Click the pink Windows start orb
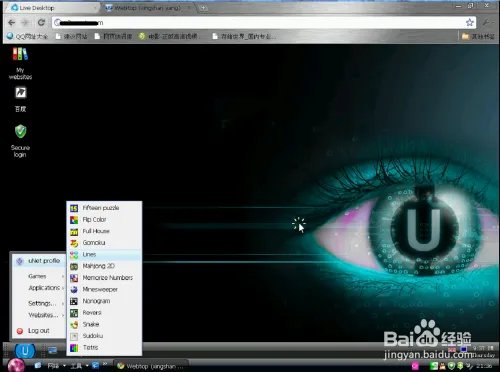This screenshot has height=372, width=500. pos(15,365)
